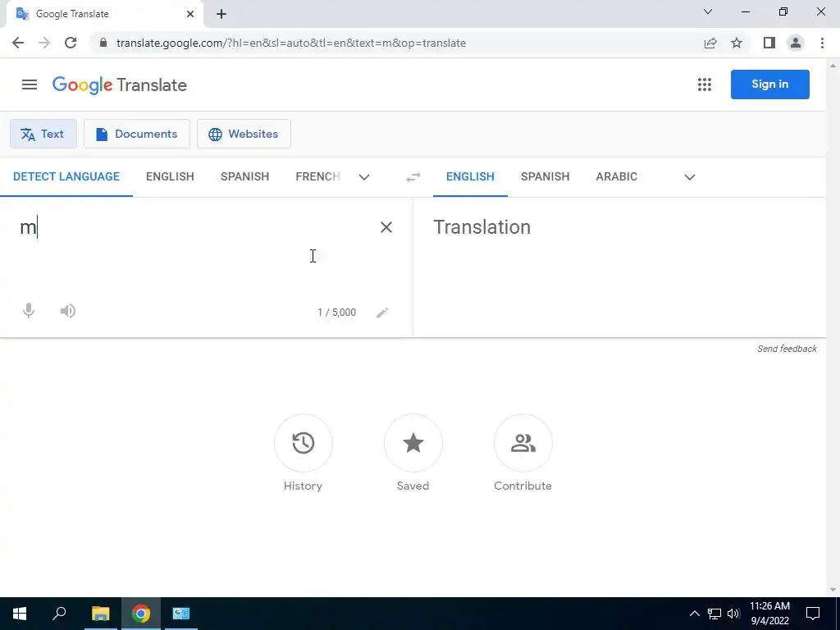This screenshot has width=840, height=630.
Task: Open the tab search chevron
Action: [x=708, y=11]
